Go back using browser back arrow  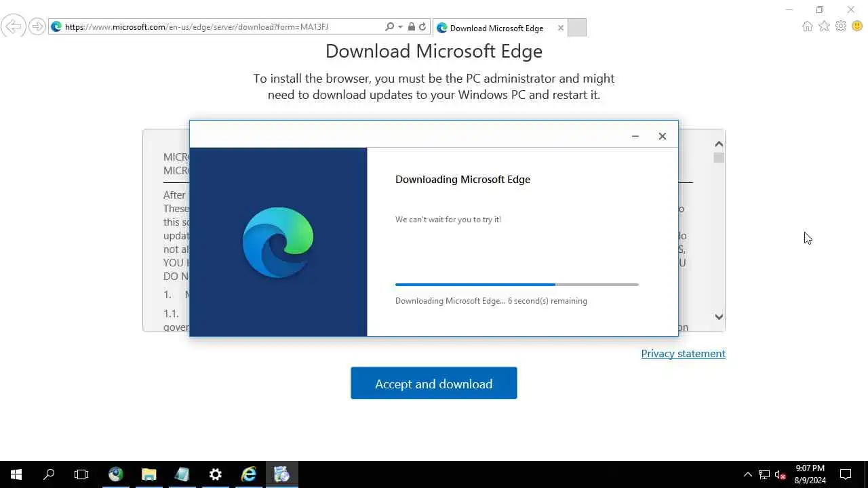(x=13, y=27)
